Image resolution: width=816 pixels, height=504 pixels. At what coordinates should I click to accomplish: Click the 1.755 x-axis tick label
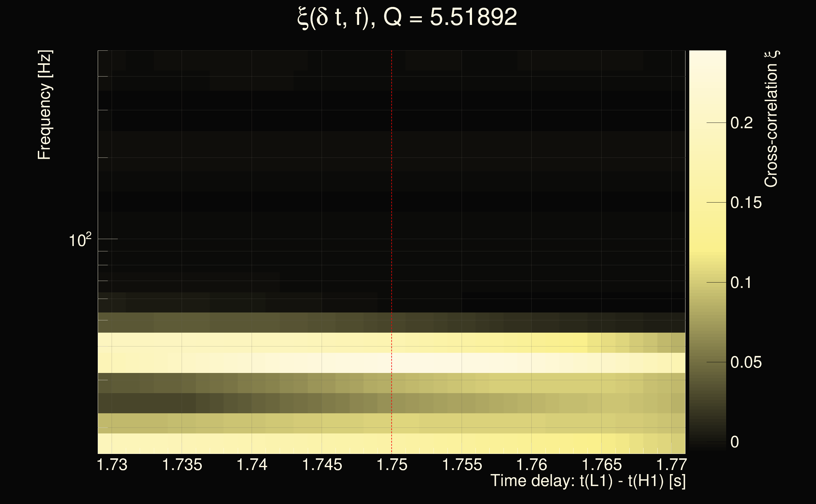pos(462,465)
